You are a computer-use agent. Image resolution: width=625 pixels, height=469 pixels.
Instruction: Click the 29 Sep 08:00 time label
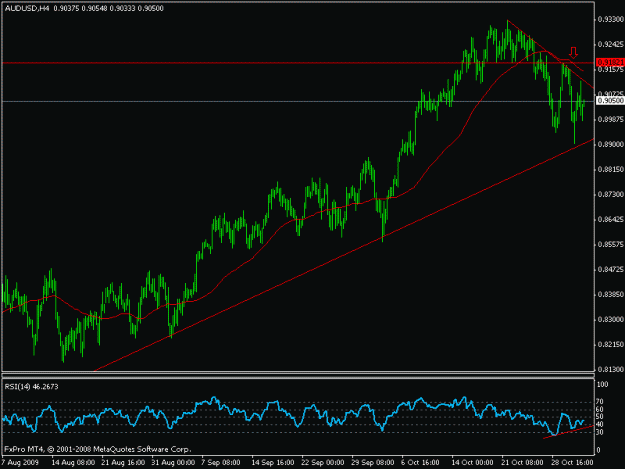coord(373,463)
